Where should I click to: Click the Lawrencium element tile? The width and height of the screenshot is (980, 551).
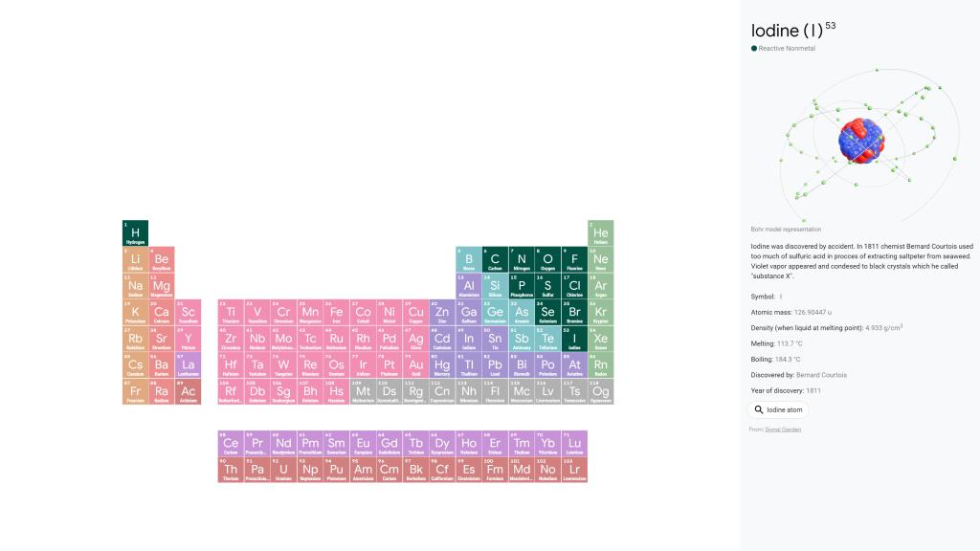pyautogui.click(x=574, y=470)
